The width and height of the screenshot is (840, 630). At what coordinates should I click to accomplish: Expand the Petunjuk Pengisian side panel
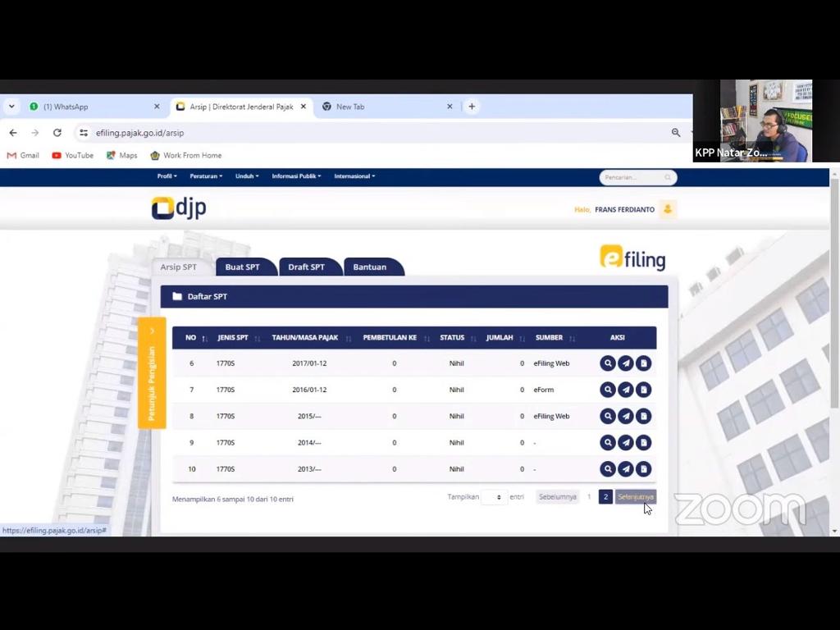tap(152, 372)
